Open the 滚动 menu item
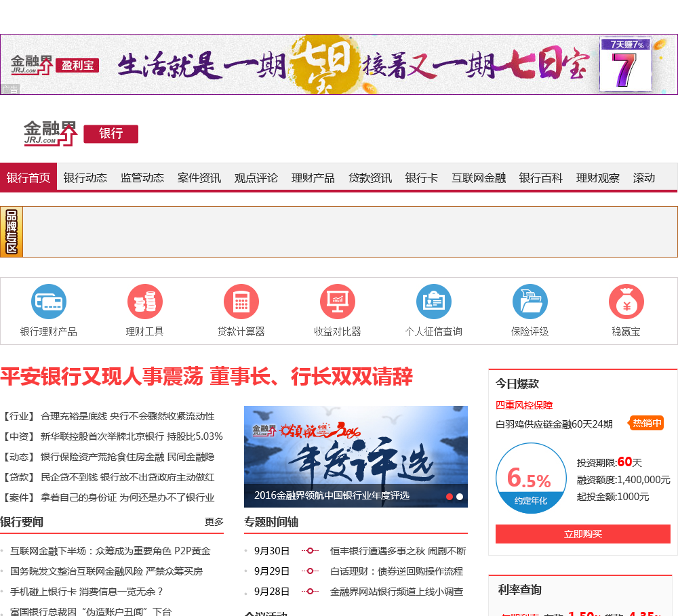Screen dimensions: 678x616 [x=644, y=178]
